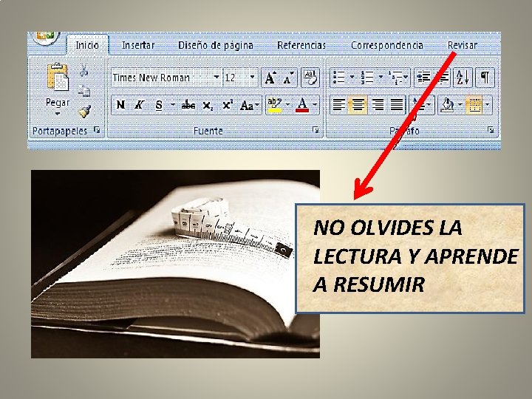532x399 pixels.
Task: Open the underline style dropdown arrow
Action: click(x=173, y=105)
